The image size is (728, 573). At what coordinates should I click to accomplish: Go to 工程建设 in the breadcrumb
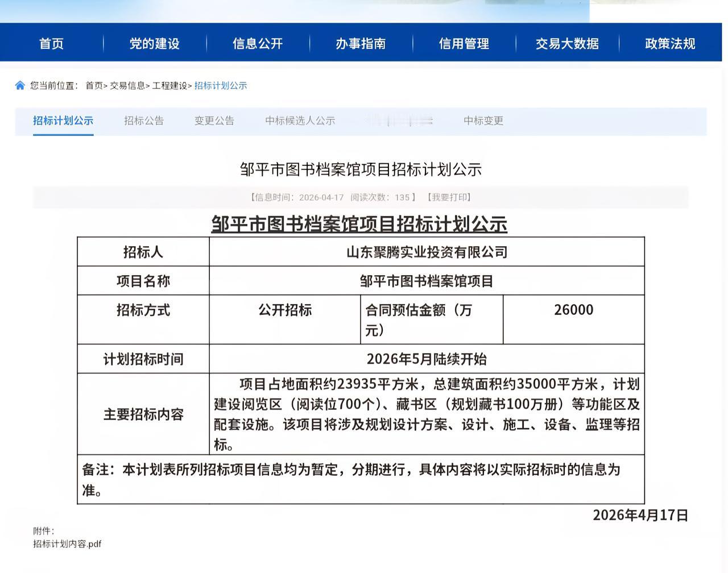pyautogui.click(x=169, y=86)
